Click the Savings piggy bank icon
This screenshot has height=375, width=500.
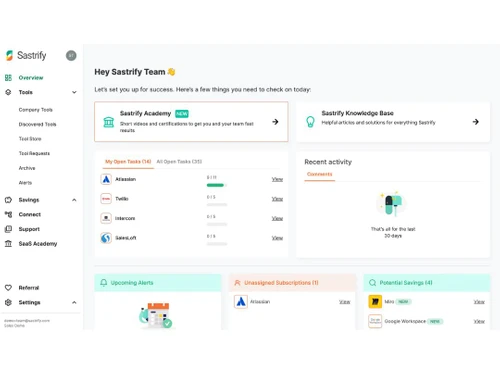point(8,200)
